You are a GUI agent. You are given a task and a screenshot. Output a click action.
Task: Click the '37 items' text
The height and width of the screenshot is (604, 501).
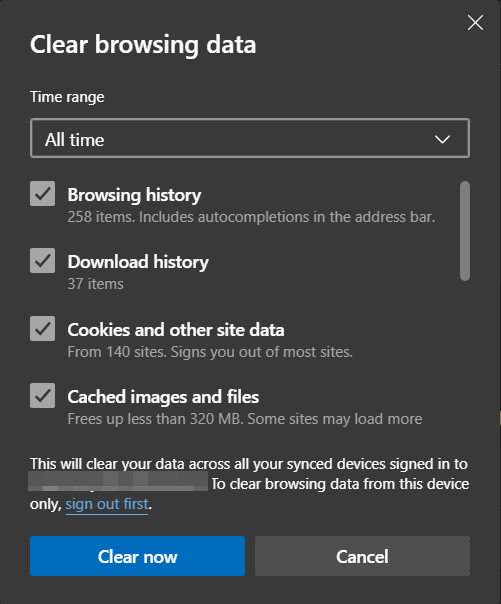[x=96, y=284]
